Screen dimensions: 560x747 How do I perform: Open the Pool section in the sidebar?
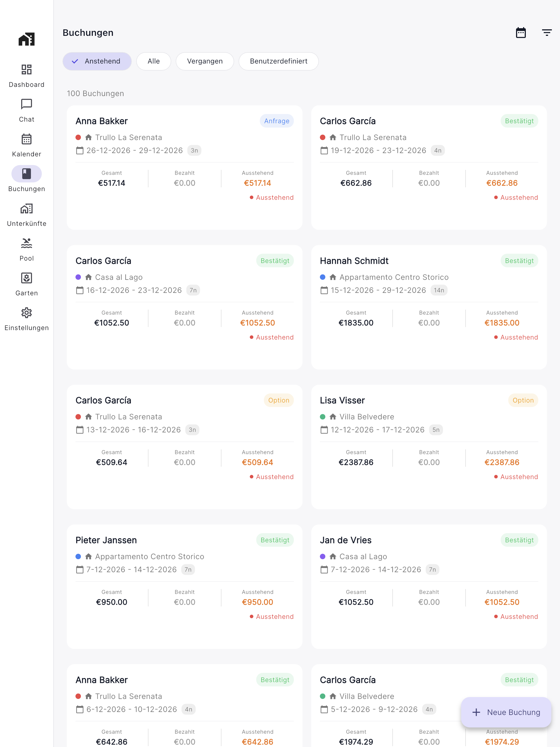pyautogui.click(x=27, y=250)
